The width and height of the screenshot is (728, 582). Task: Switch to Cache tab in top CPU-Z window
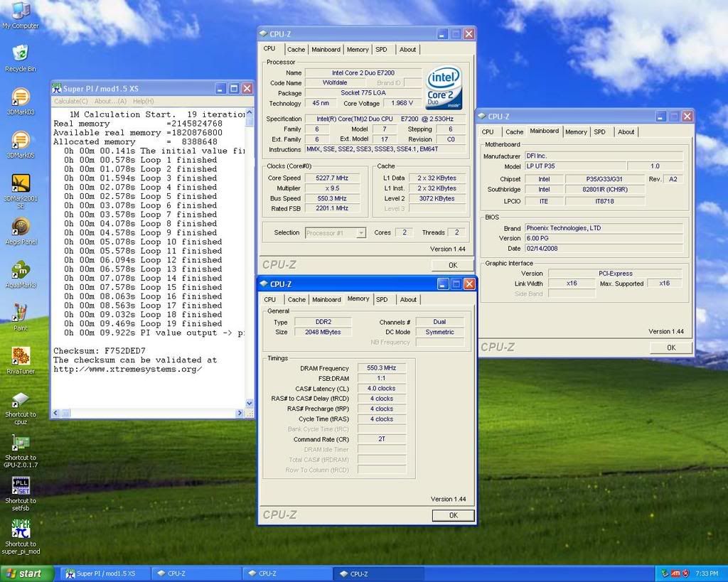coord(296,50)
